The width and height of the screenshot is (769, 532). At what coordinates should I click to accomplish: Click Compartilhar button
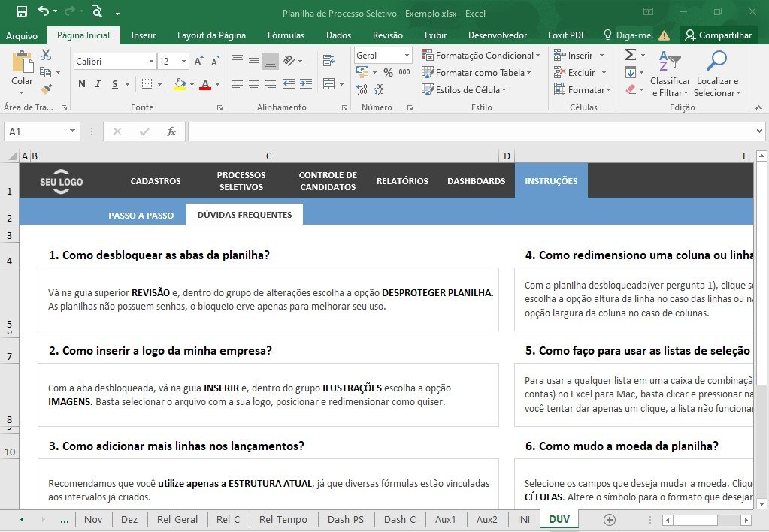coord(719,35)
